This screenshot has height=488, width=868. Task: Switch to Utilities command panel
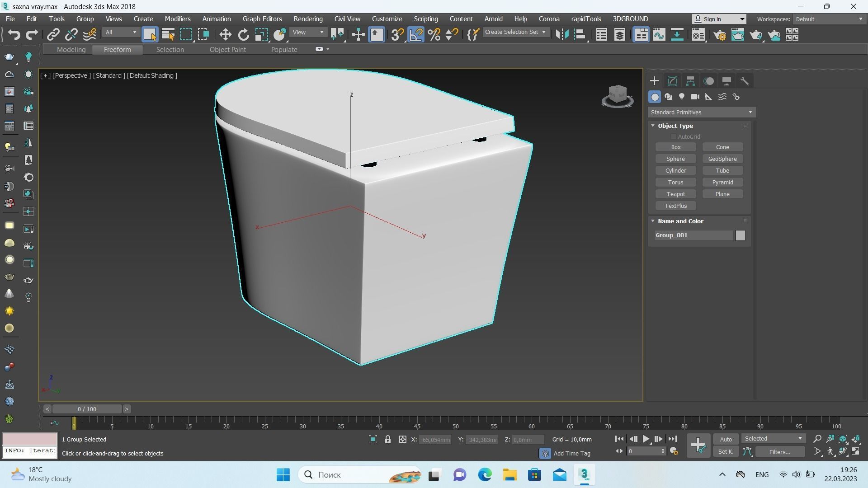click(745, 81)
